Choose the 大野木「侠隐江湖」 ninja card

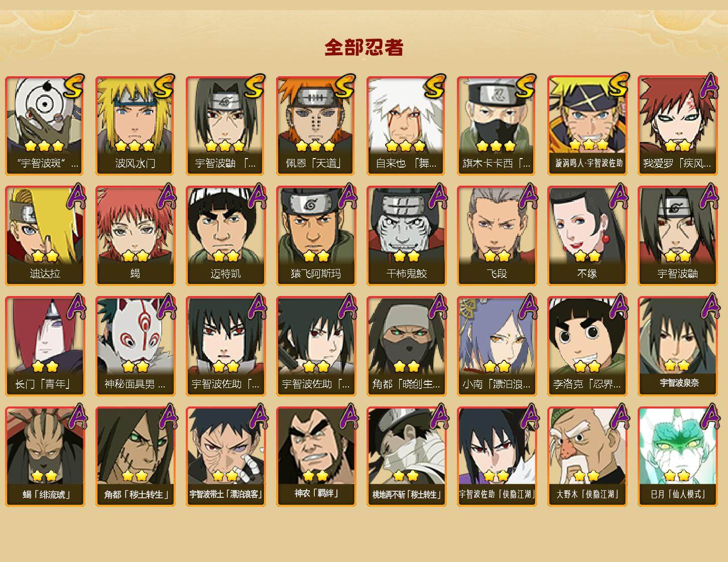(x=587, y=457)
